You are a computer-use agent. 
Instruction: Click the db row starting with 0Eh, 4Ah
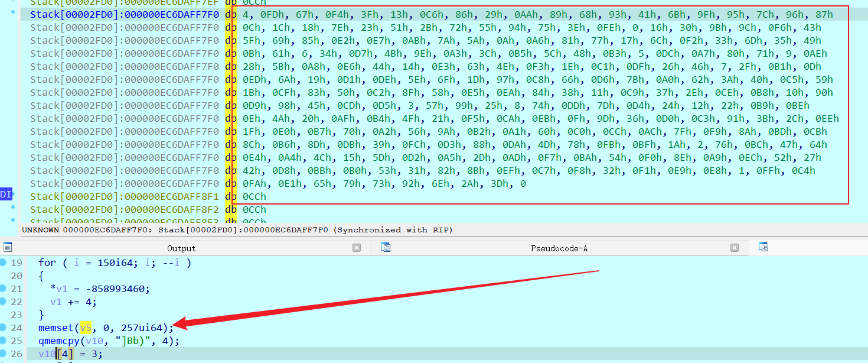(532, 118)
